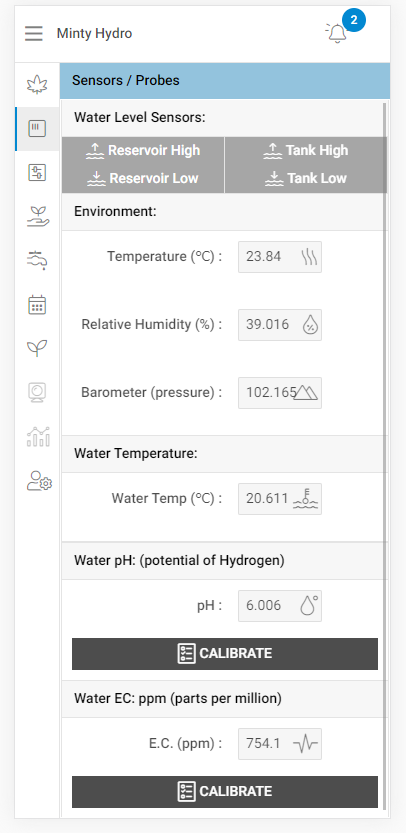Click the Reservoir High level indicator

point(143,151)
